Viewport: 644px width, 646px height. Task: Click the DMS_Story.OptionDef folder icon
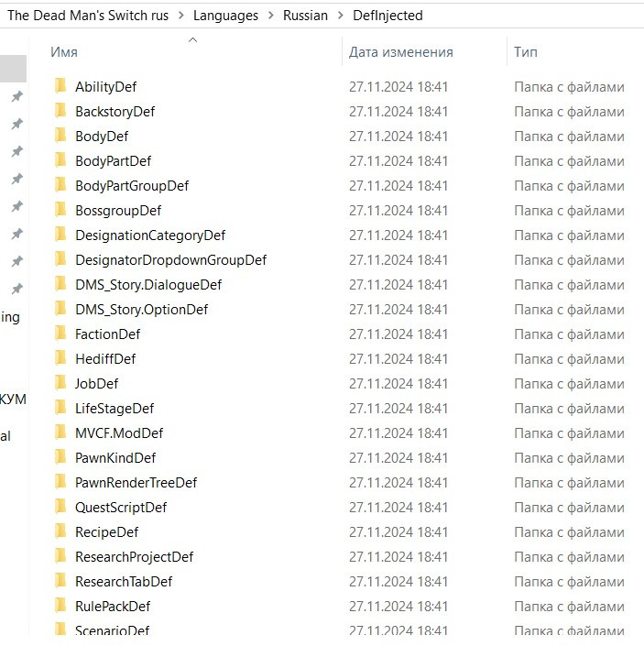tap(60, 308)
